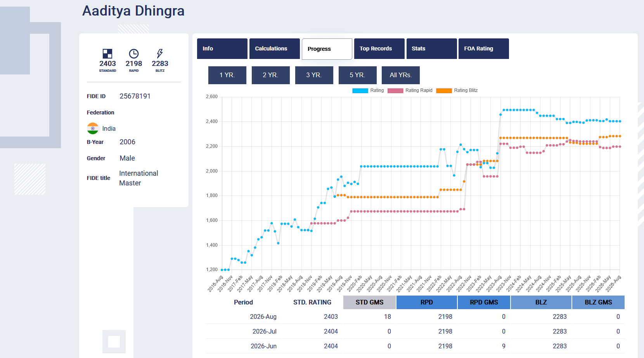The width and height of the screenshot is (644, 358).
Task: Toggle the Rating Blitz legend swatch
Action: click(x=444, y=91)
